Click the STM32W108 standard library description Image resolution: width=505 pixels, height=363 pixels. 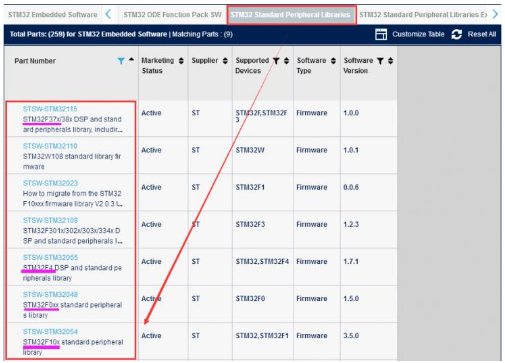72,161
